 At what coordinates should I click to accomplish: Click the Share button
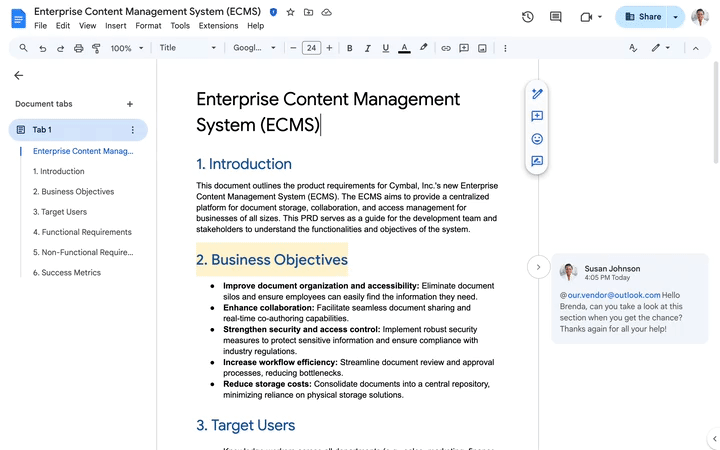pyautogui.click(x=642, y=17)
